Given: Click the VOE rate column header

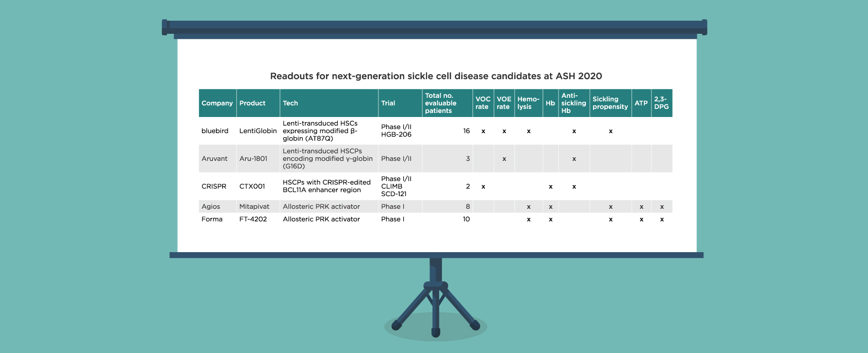Looking at the screenshot, I should (x=504, y=103).
